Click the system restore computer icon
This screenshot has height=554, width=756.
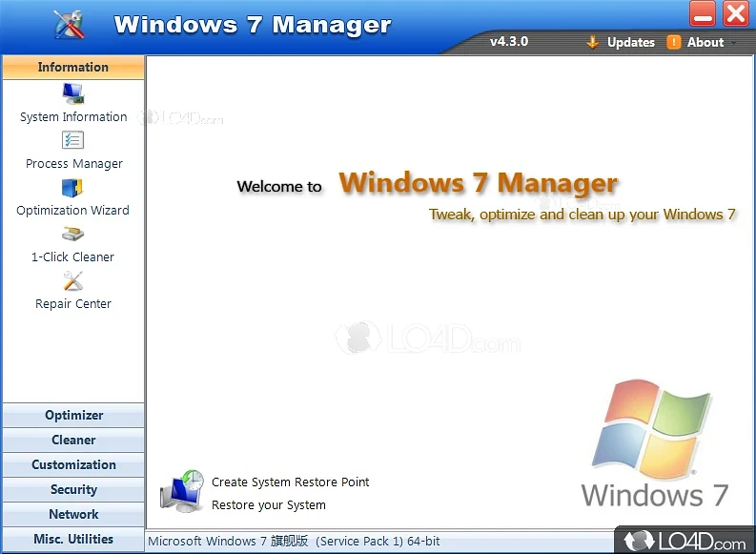[x=182, y=491]
